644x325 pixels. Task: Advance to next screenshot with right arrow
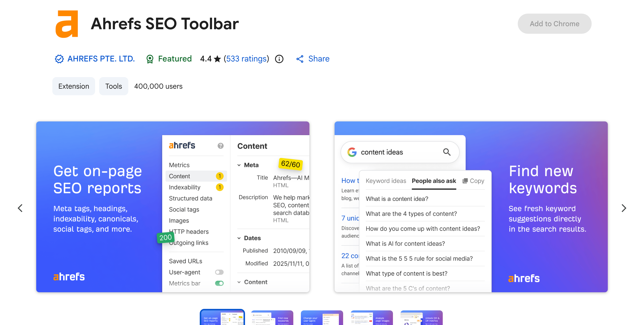click(624, 208)
